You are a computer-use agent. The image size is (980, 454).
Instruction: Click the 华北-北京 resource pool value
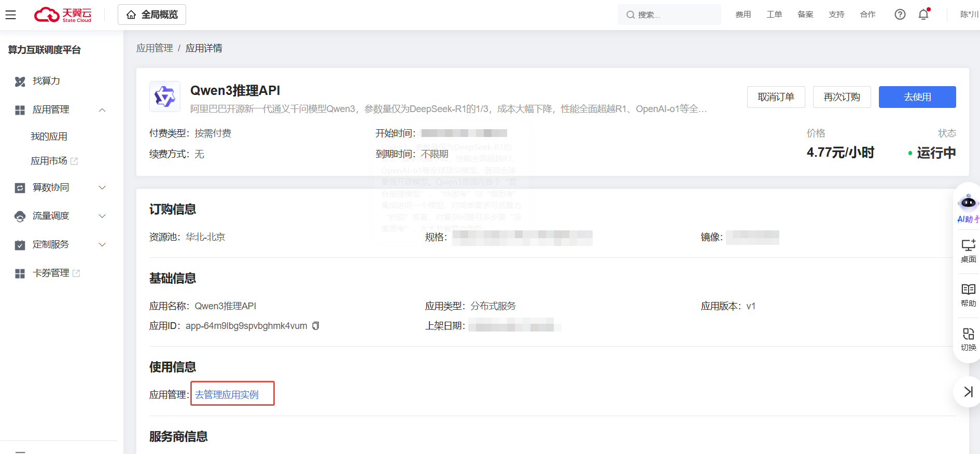coord(205,237)
